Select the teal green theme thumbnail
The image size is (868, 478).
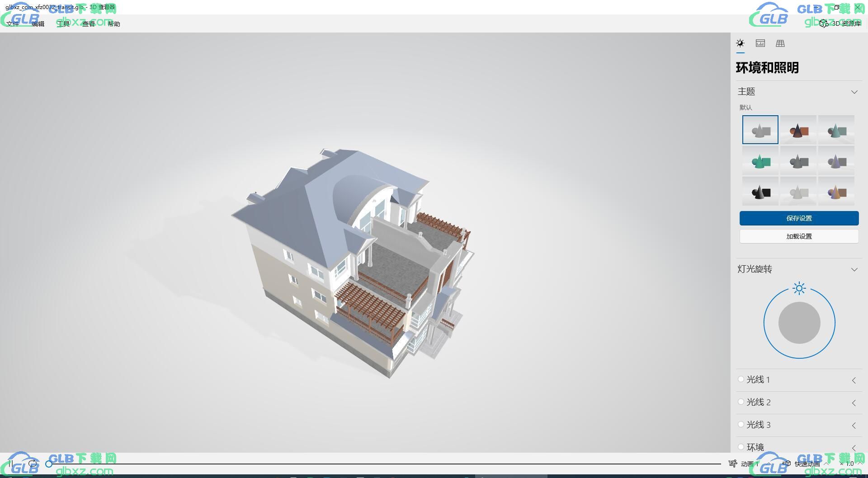[x=760, y=161]
